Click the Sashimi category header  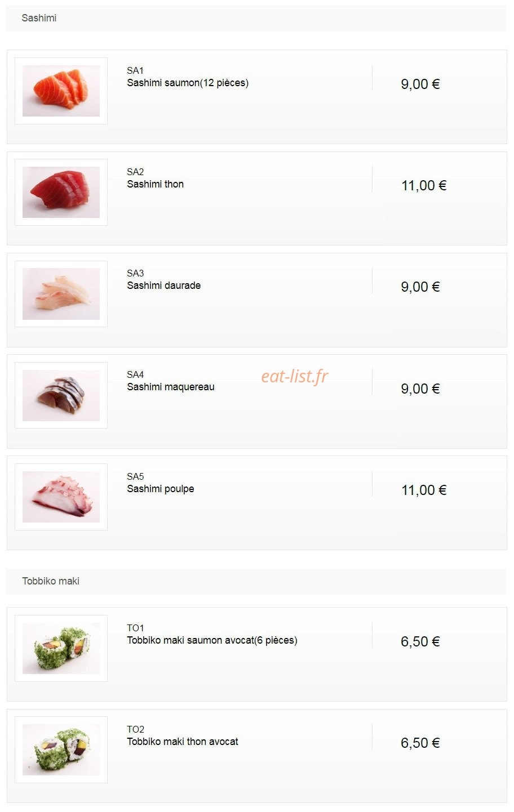coord(39,18)
